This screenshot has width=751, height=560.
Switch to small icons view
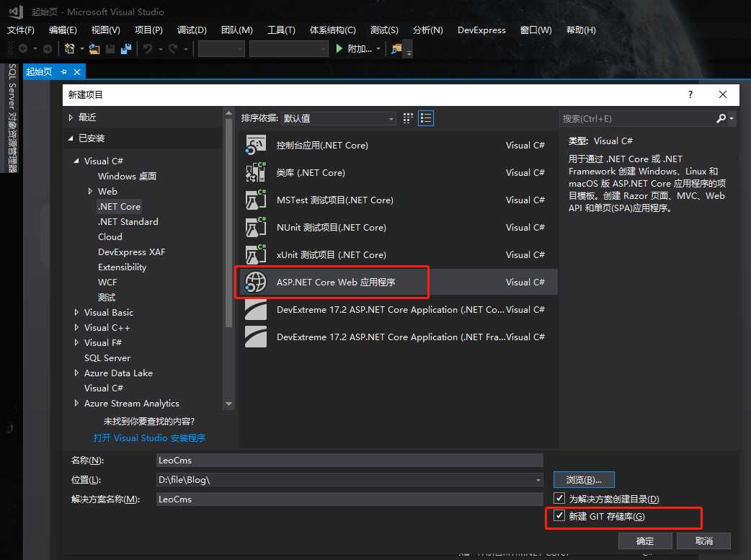(408, 118)
